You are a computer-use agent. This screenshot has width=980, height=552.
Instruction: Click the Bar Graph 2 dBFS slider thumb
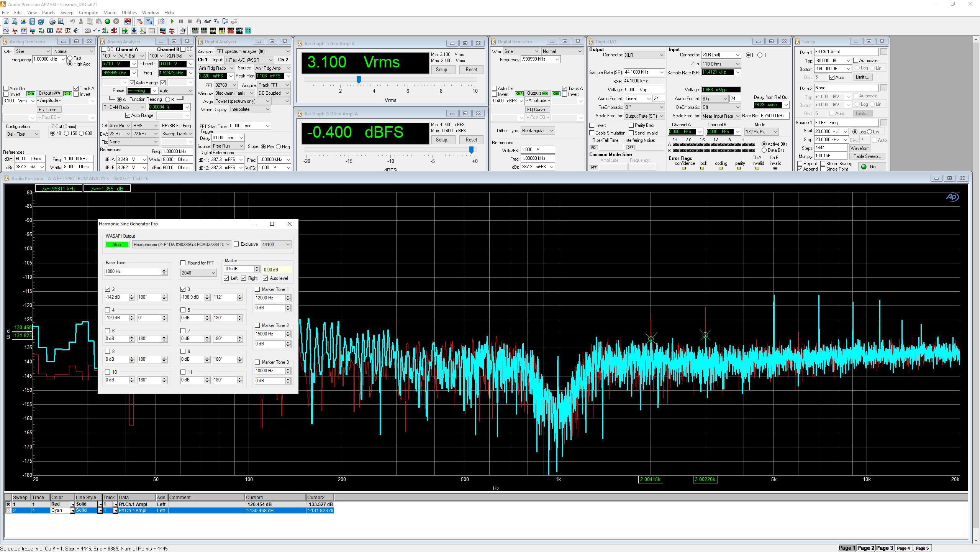point(471,150)
